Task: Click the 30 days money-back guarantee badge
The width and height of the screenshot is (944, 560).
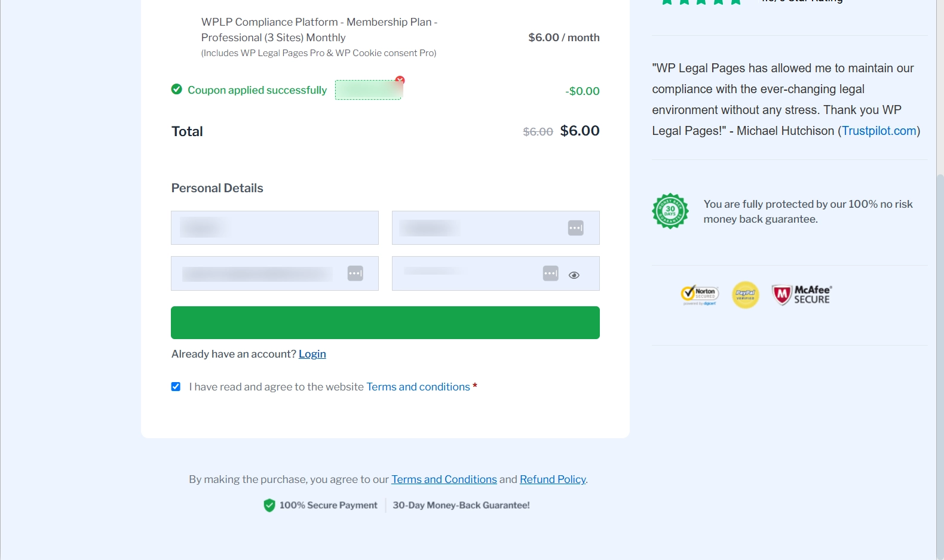Action: [670, 211]
